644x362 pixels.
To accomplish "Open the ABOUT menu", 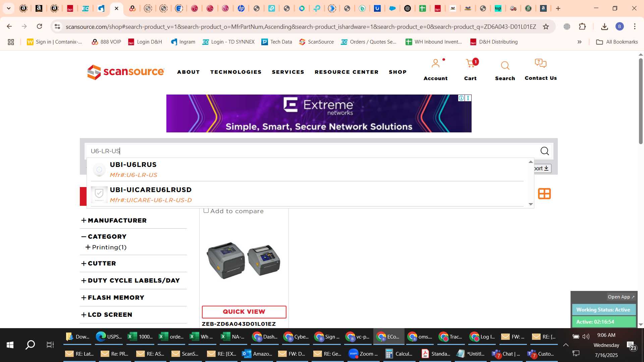I will tap(189, 72).
